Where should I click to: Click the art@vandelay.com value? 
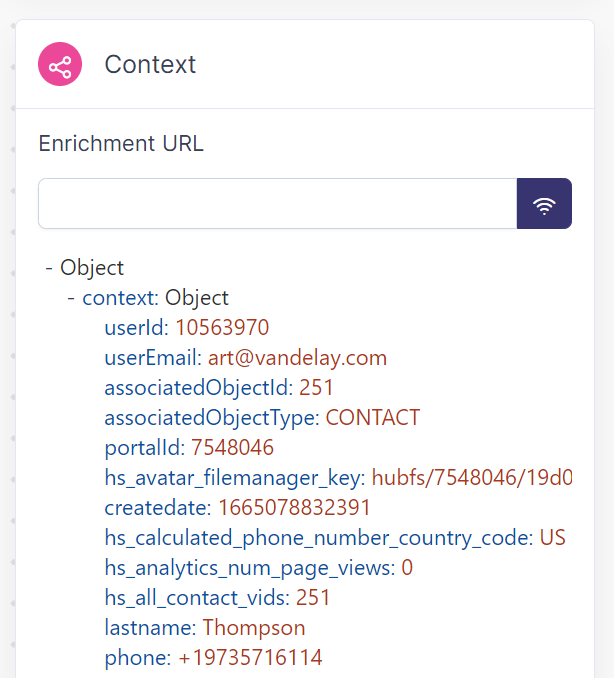pyautogui.click(x=297, y=358)
